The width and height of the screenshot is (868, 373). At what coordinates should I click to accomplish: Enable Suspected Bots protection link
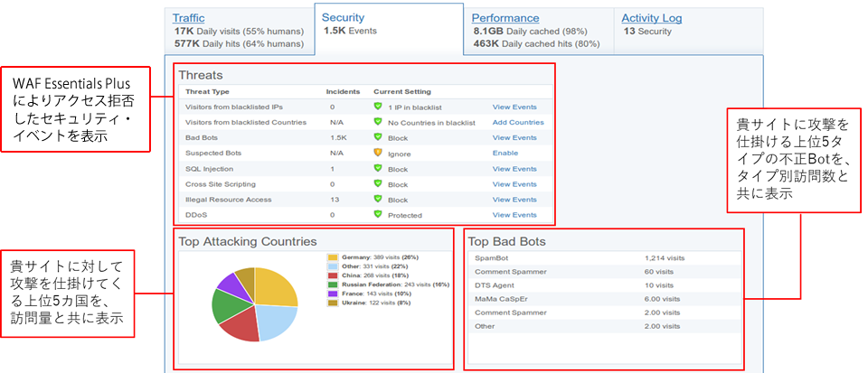[505, 154]
